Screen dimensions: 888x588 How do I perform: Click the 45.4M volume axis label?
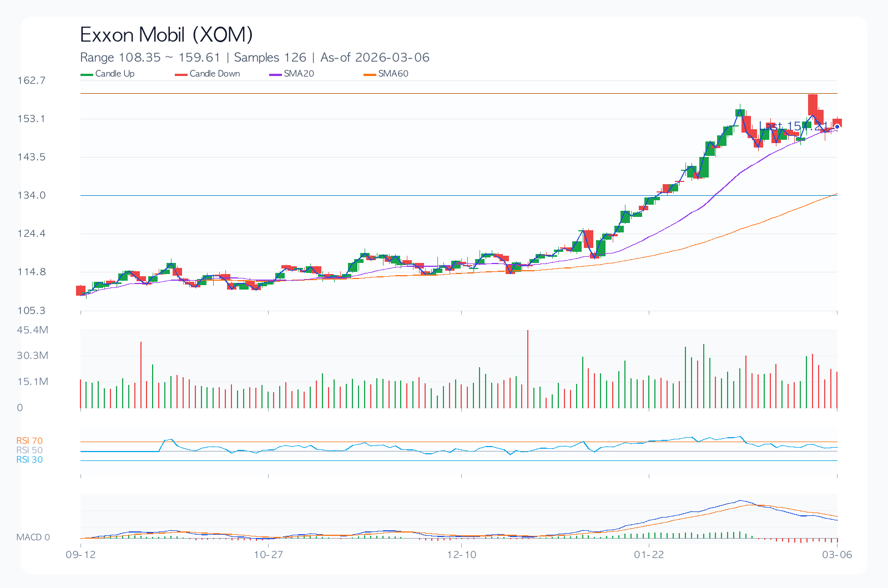pyautogui.click(x=32, y=330)
